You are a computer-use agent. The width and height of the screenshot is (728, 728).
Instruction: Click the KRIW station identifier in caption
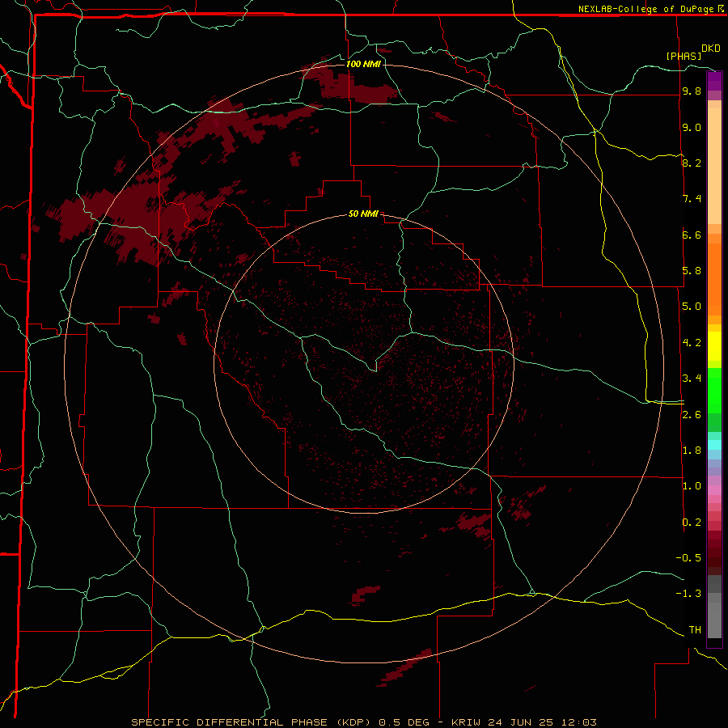[x=466, y=722]
